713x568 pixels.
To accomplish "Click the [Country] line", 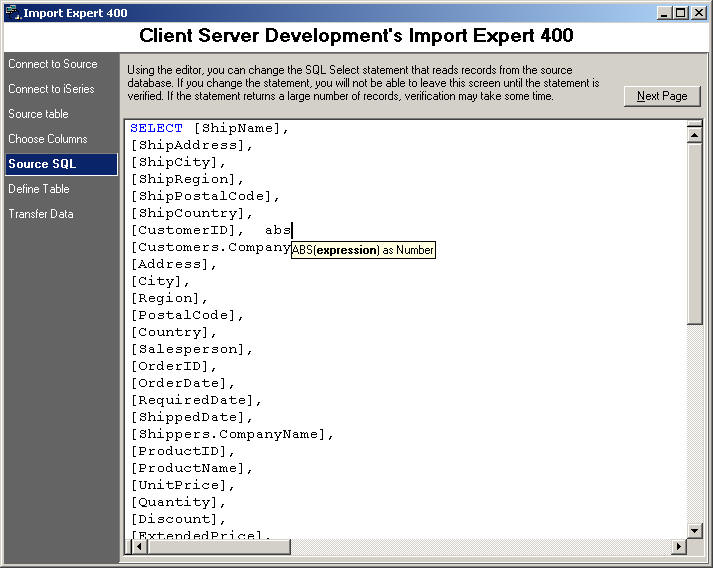I will tap(173, 332).
